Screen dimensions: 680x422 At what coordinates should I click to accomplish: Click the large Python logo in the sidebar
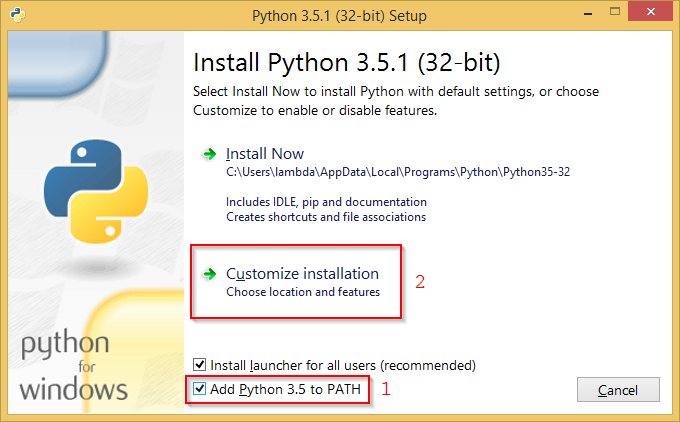point(96,191)
